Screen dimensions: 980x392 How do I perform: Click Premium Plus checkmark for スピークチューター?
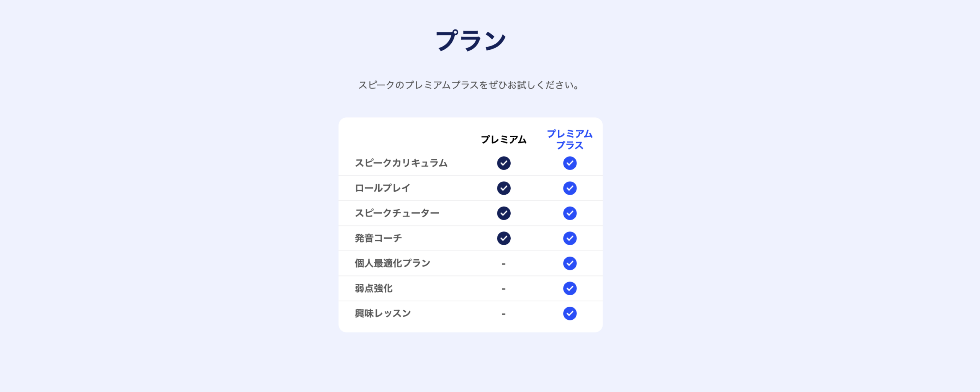[570, 213]
